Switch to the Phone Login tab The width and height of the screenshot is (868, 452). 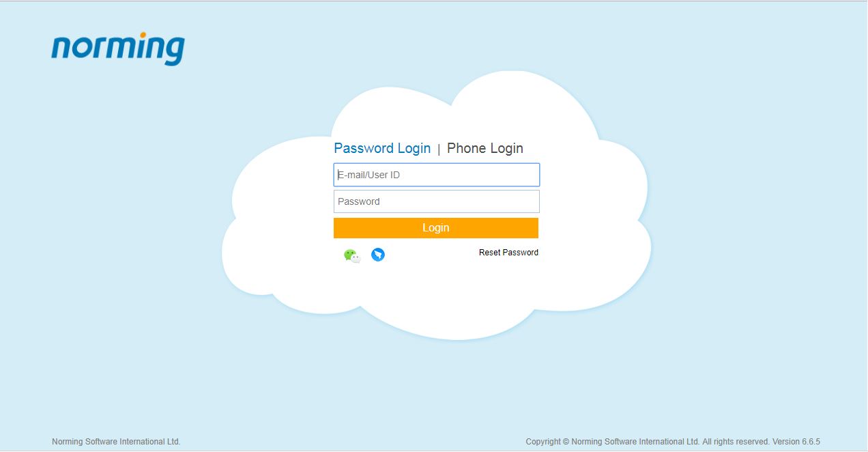click(x=485, y=148)
